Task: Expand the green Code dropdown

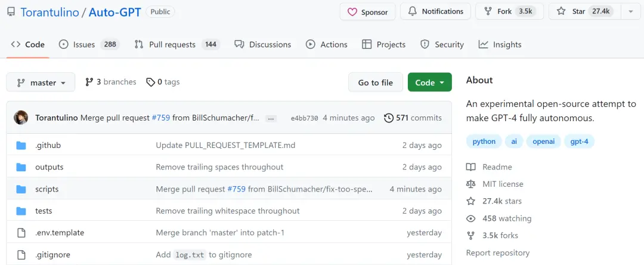Action: coord(429,82)
